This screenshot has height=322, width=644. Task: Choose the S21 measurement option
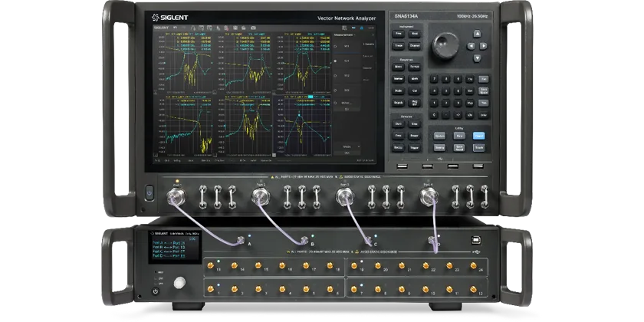pos(347,61)
